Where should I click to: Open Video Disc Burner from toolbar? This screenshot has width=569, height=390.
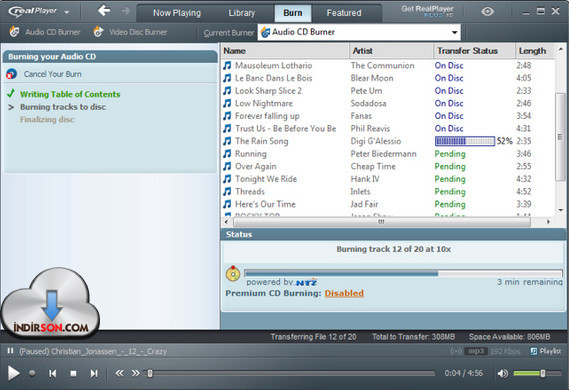click(x=130, y=32)
